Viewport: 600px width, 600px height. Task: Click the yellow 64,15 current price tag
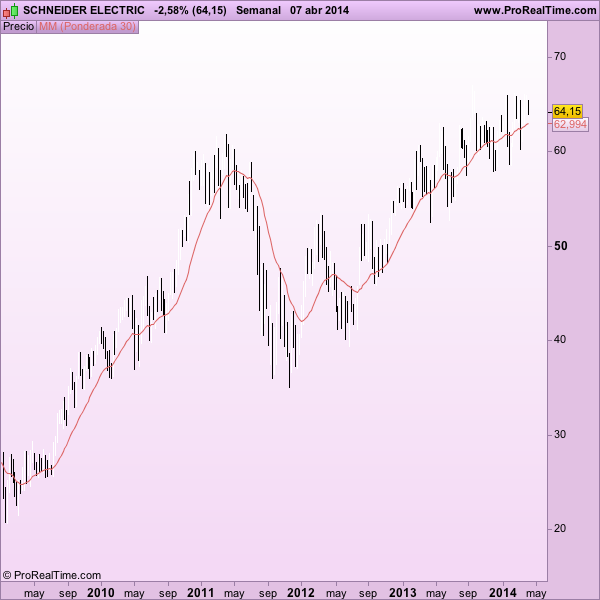(x=567, y=111)
